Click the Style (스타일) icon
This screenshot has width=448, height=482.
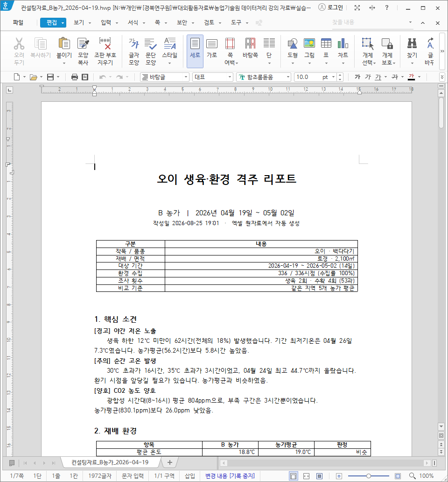(170, 44)
